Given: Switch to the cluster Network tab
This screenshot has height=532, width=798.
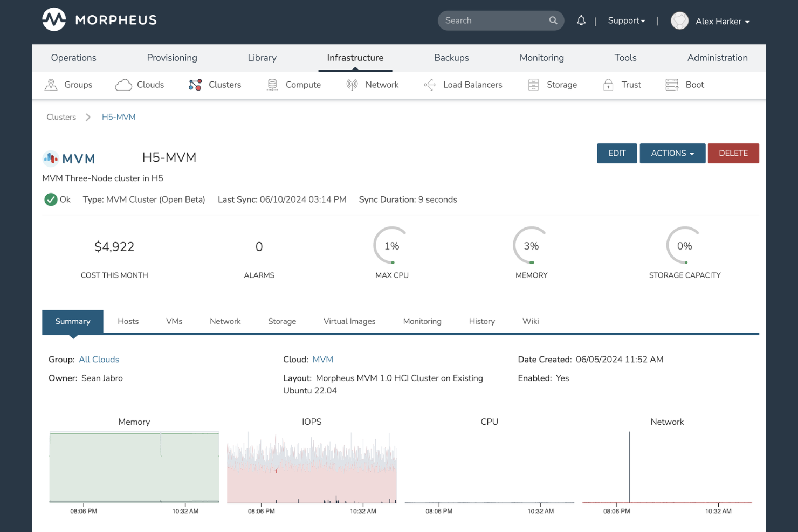Looking at the screenshot, I should pyautogui.click(x=225, y=321).
